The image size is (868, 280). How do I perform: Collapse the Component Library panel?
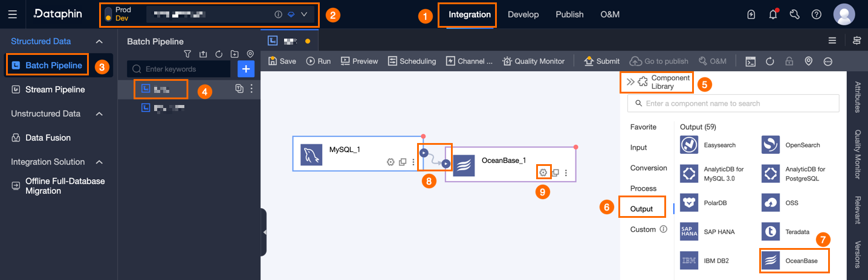pos(630,82)
